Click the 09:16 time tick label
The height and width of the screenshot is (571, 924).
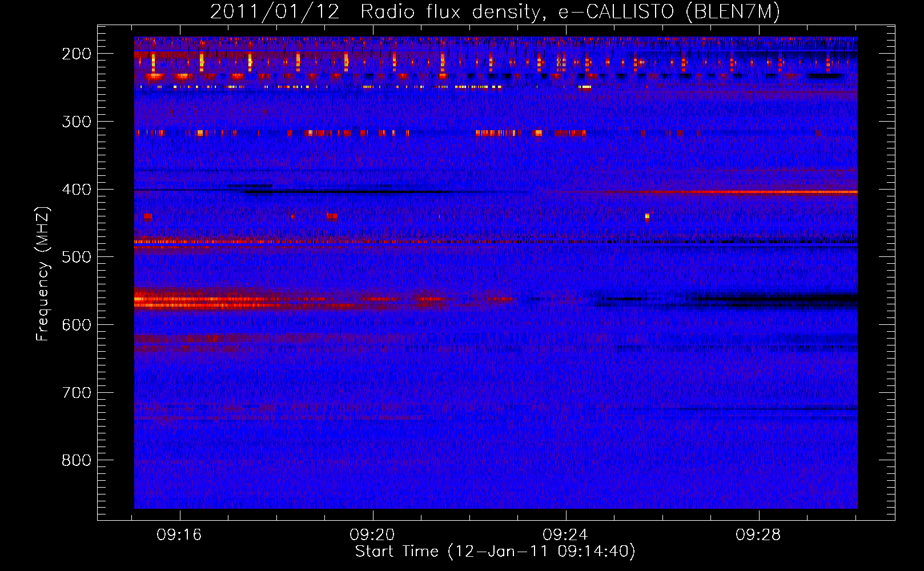[x=179, y=535]
